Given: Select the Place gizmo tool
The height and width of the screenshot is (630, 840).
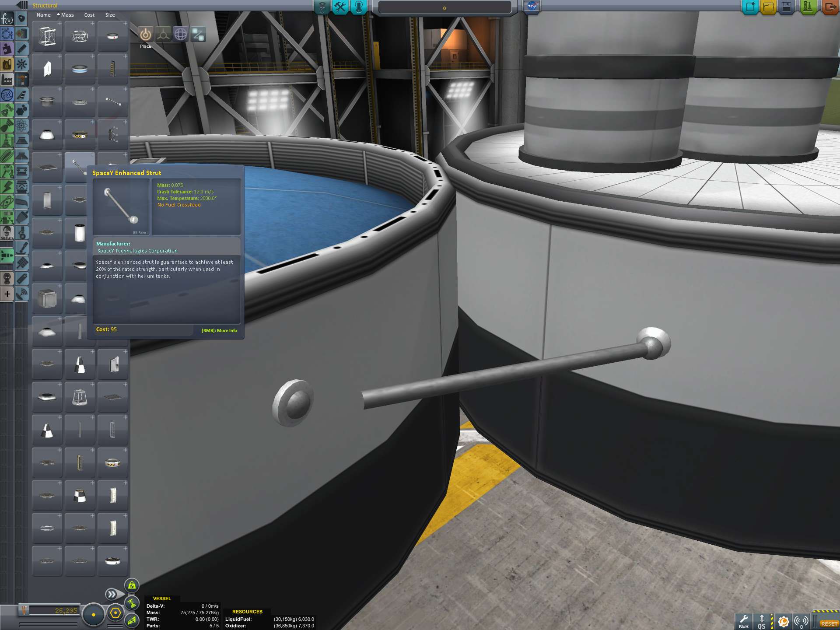Looking at the screenshot, I should click(x=146, y=34).
